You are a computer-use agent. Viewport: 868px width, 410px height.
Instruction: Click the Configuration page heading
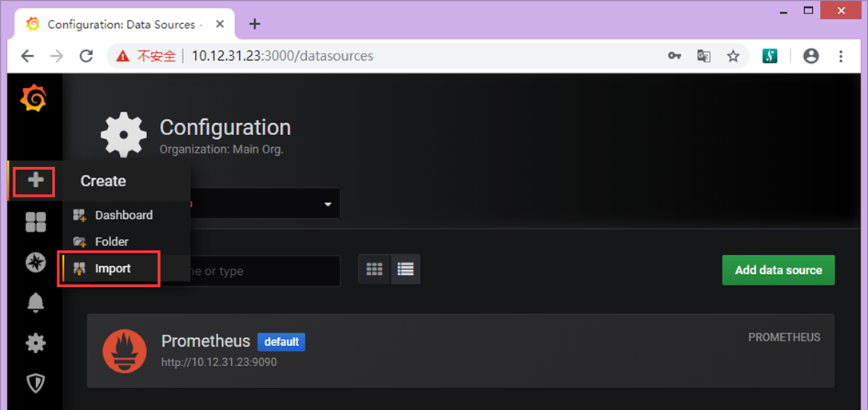pos(225,127)
